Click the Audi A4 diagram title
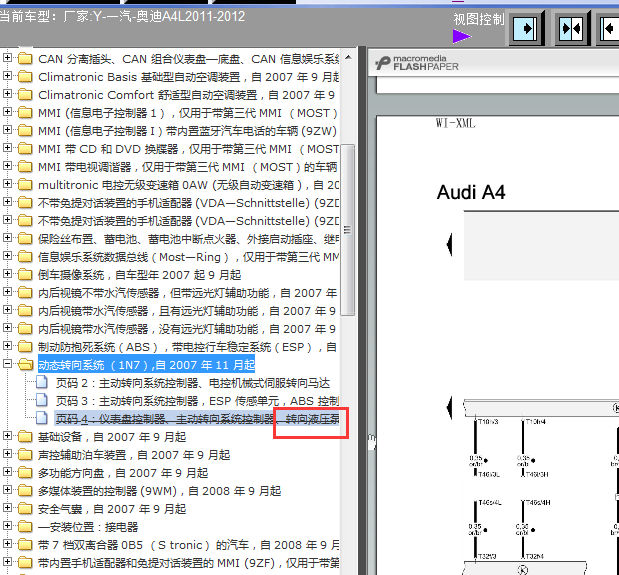 (471, 192)
